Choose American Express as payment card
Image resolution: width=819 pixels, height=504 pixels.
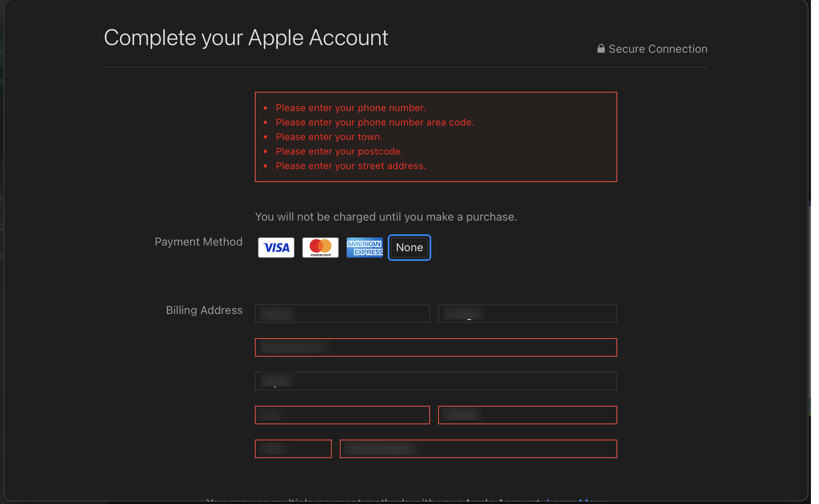tap(364, 247)
